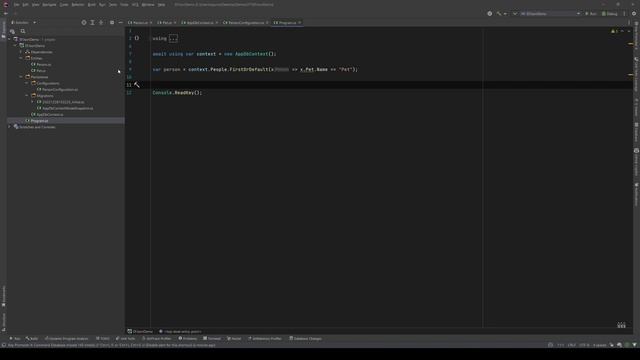Image resolution: width=640 pixels, height=360 pixels.
Task: Click the show all files icon under Solution header
Action: click(x=12, y=31)
